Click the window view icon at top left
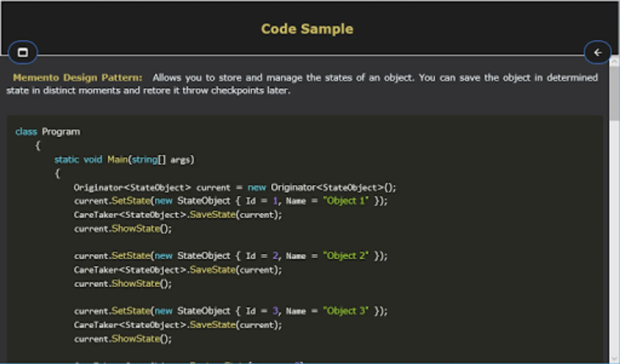Viewport: 620px width, 364px height. coord(23,53)
